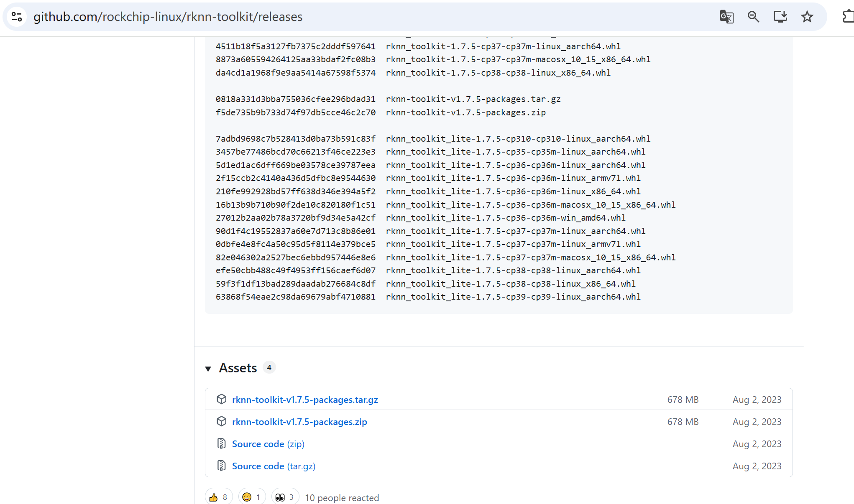The image size is (854, 504).
Task: Click the zoom magnifier icon in address bar
Action: click(x=753, y=17)
